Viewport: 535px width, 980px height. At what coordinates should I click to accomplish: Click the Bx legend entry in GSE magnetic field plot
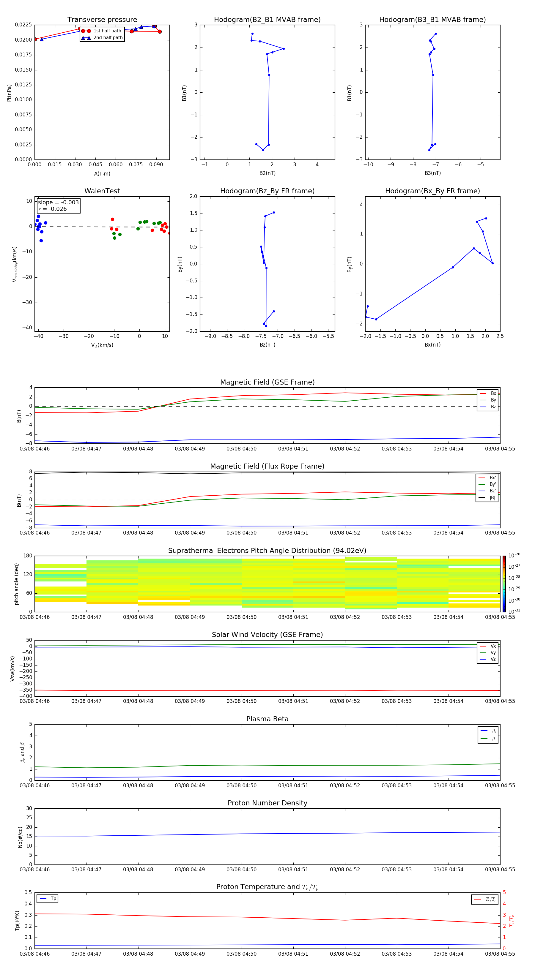pos(487,393)
